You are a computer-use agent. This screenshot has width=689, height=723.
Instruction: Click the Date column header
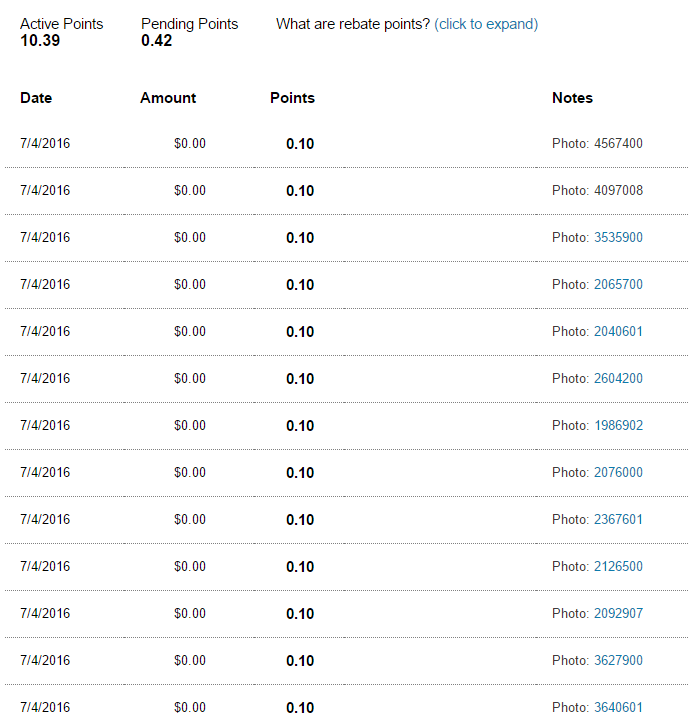[36, 98]
